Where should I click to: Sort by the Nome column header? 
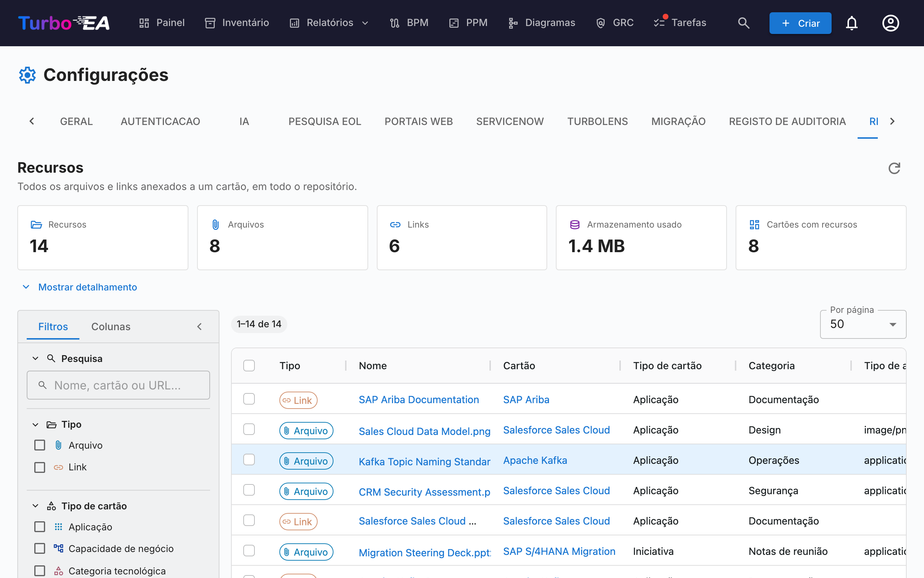[372, 366]
